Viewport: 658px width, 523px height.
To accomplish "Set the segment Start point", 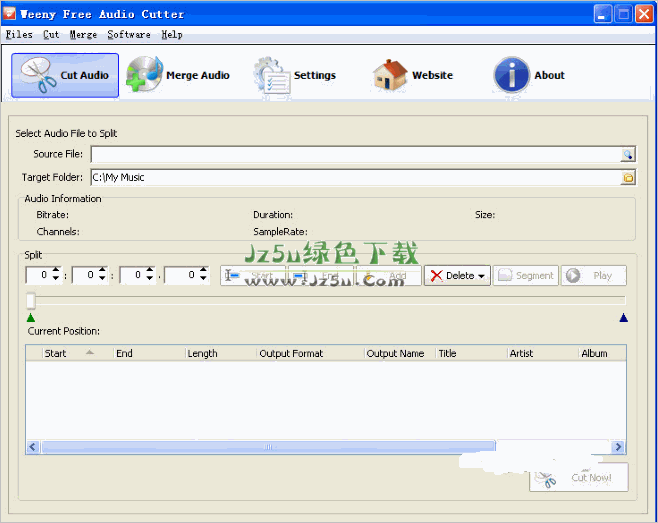I will pyautogui.click(x=253, y=276).
